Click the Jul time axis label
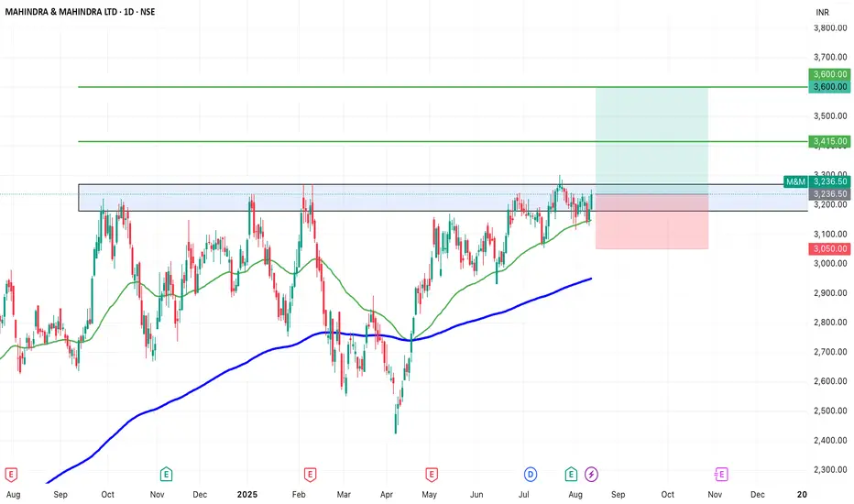 [x=523, y=494]
